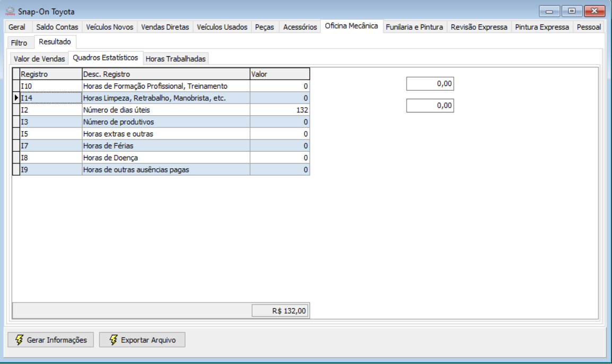Open Valor de Vendas tab
The width and height of the screenshot is (612, 364).
point(39,59)
